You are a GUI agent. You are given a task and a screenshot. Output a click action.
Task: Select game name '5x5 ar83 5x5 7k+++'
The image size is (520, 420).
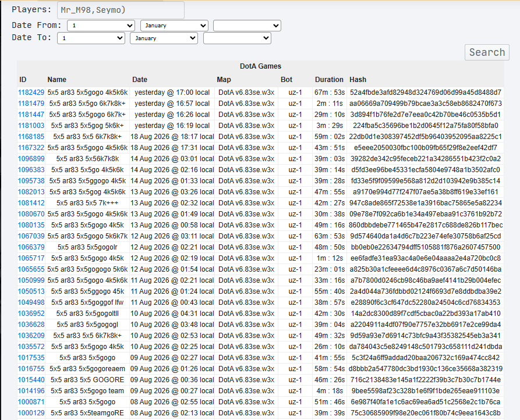pyautogui.click(x=87, y=203)
